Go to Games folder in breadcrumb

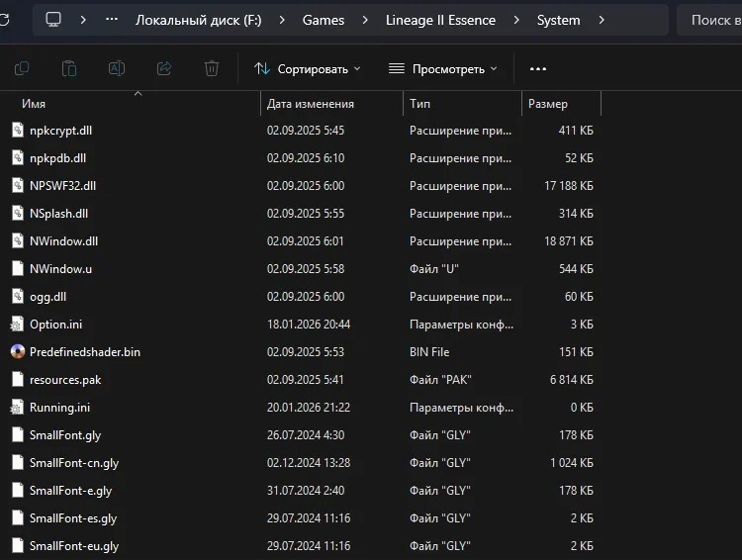click(x=324, y=20)
